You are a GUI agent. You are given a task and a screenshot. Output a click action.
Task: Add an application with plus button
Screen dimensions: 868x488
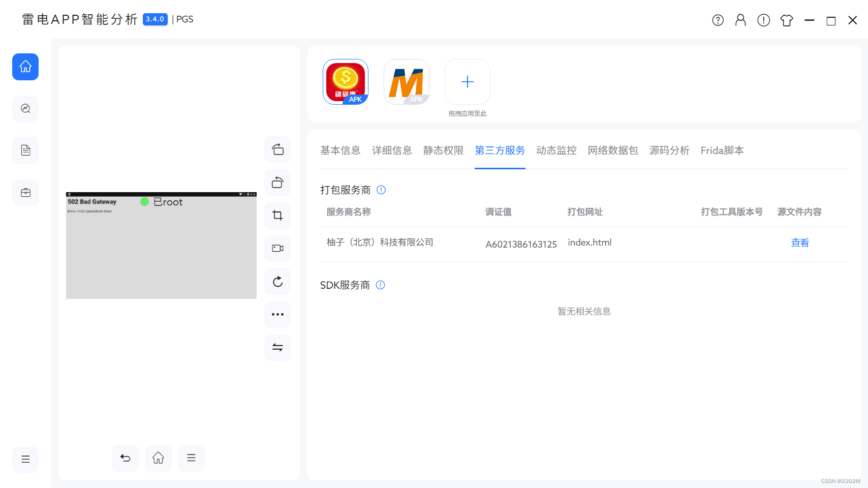point(468,82)
